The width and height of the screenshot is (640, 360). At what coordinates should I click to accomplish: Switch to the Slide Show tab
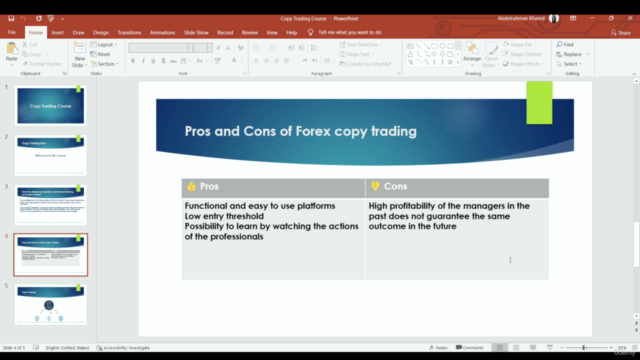(196, 32)
